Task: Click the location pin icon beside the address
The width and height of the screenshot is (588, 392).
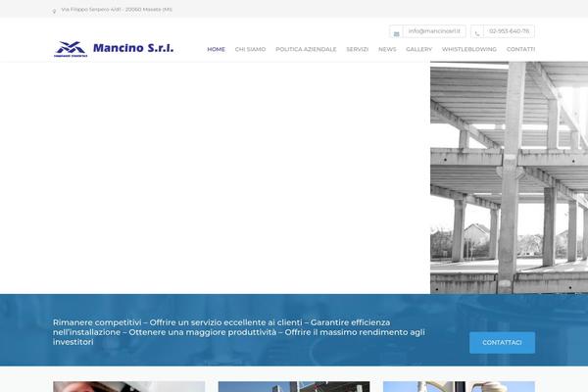Action: [x=54, y=11]
